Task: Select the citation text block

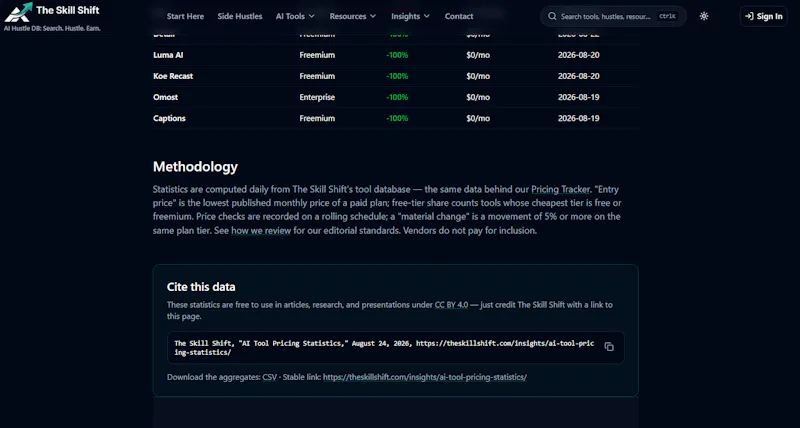Action: (x=384, y=347)
